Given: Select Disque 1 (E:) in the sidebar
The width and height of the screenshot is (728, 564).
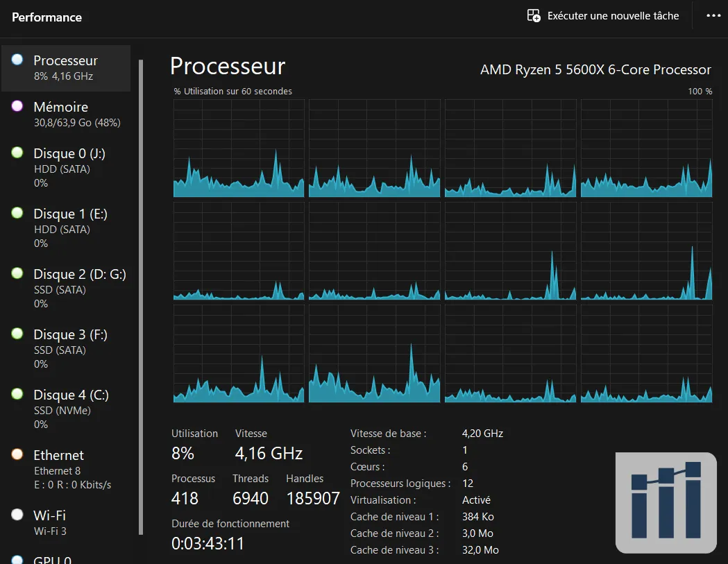Looking at the screenshot, I should (x=69, y=214).
